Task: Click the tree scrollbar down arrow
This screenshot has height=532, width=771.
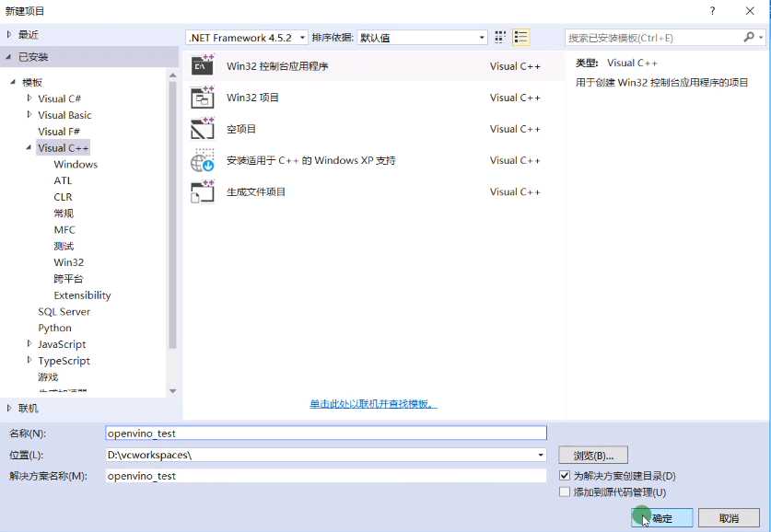Action: coord(172,391)
